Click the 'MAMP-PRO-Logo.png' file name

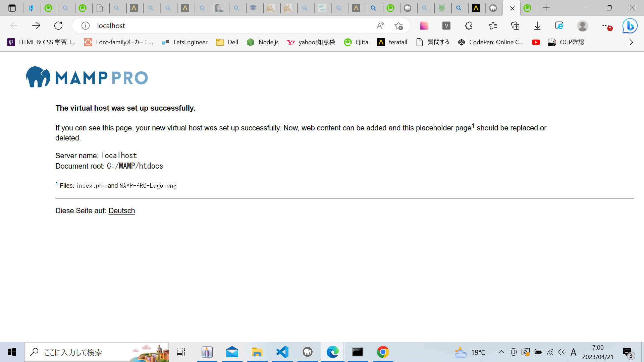click(x=148, y=186)
